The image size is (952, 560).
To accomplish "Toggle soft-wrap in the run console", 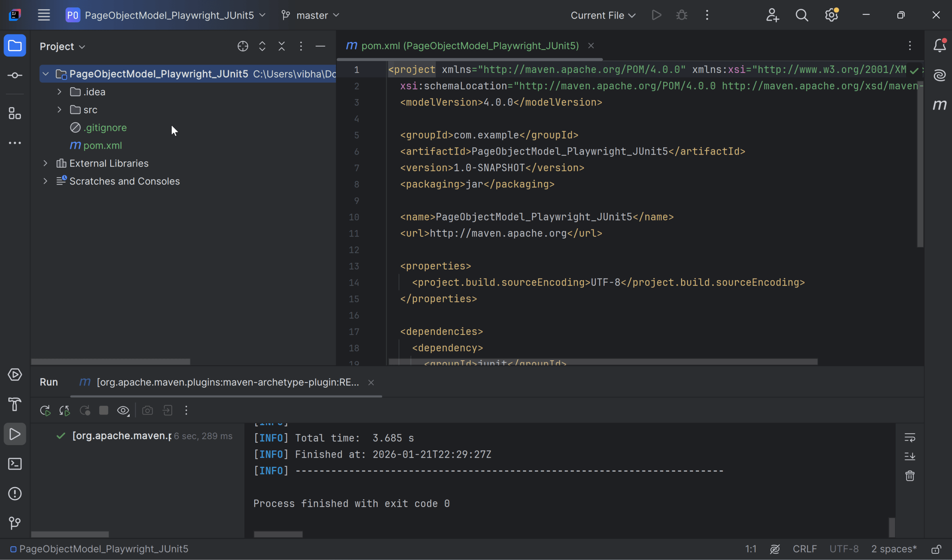I will [910, 438].
